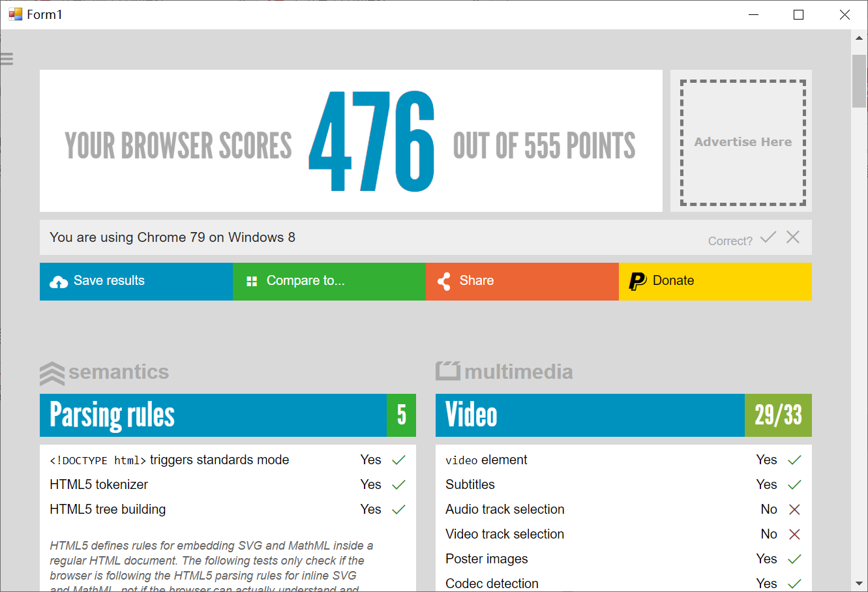Share the browser score

pyautogui.click(x=522, y=282)
